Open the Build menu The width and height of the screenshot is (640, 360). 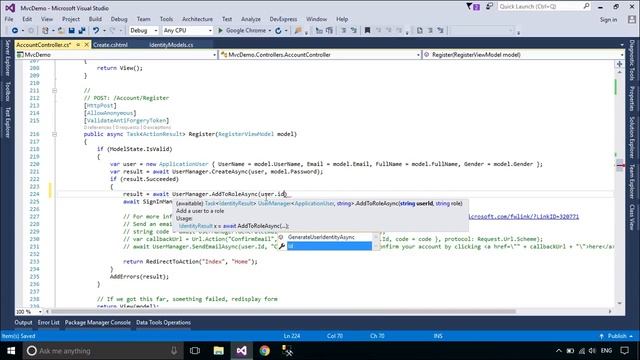pos(95,19)
